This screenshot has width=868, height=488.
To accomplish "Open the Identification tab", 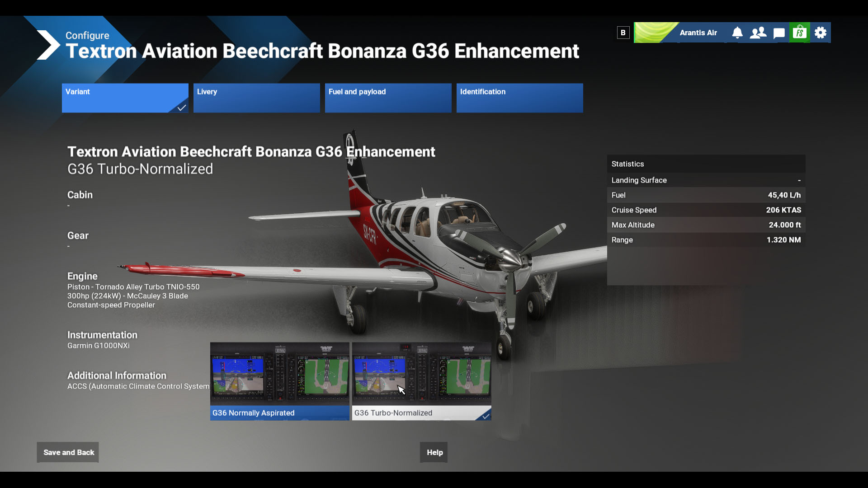I will coord(520,98).
